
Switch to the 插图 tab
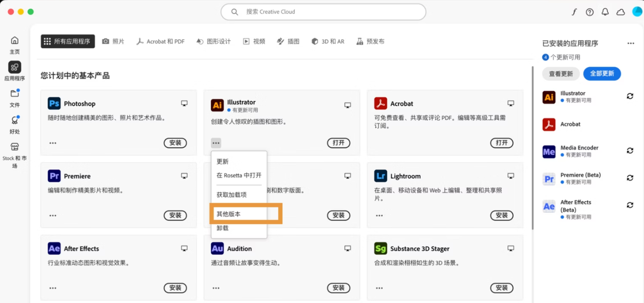click(x=288, y=42)
